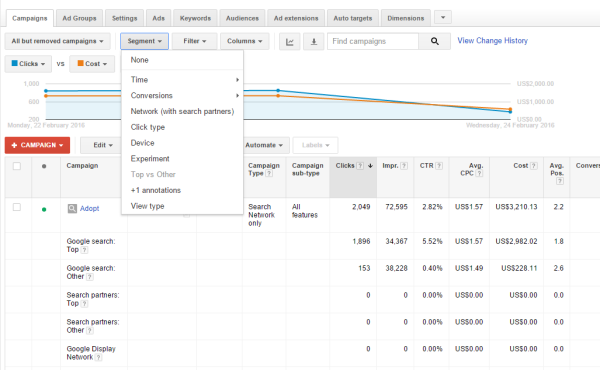Select Device segment
The height and width of the screenshot is (370, 600).
[183, 143]
